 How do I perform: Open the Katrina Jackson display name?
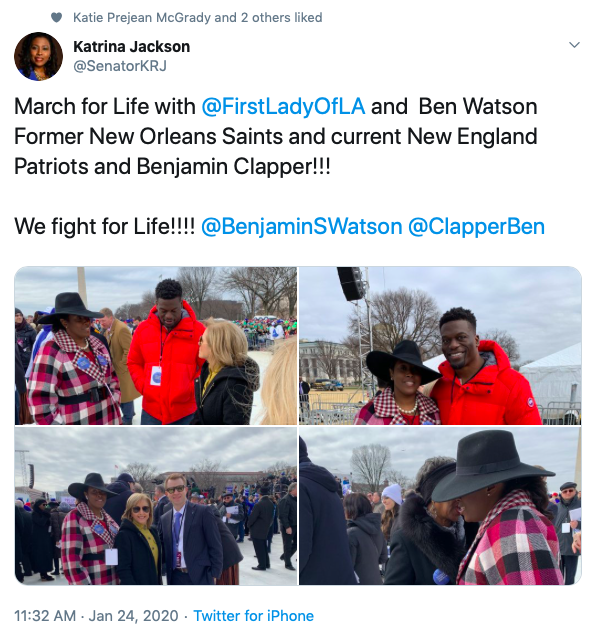(x=131, y=47)
